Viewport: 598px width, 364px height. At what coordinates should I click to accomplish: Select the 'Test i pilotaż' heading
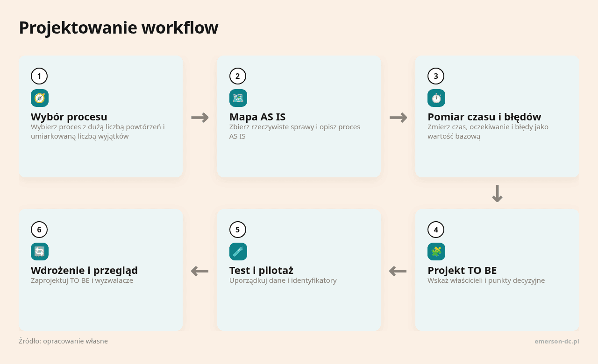coord(261,270)
